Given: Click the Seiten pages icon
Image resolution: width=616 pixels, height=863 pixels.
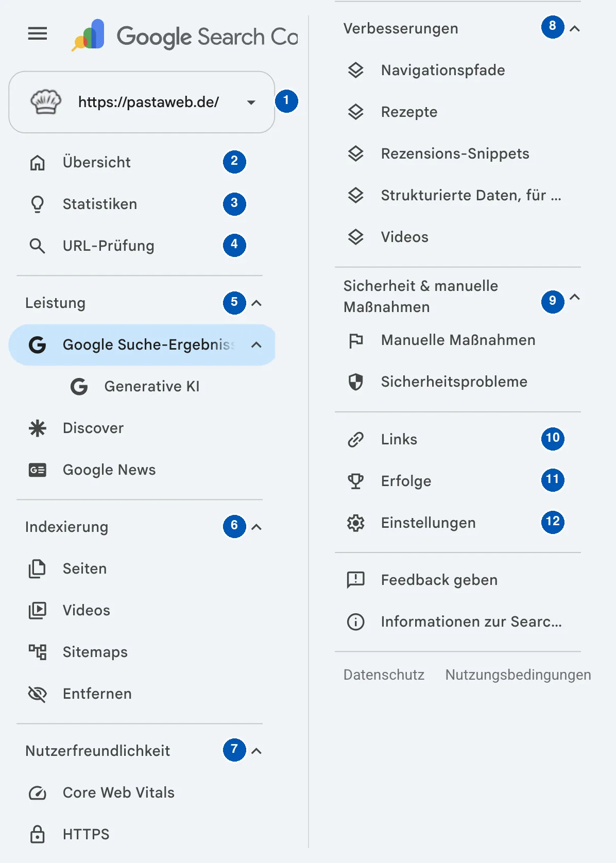Looking at the screenshot, I should point(38,568).
